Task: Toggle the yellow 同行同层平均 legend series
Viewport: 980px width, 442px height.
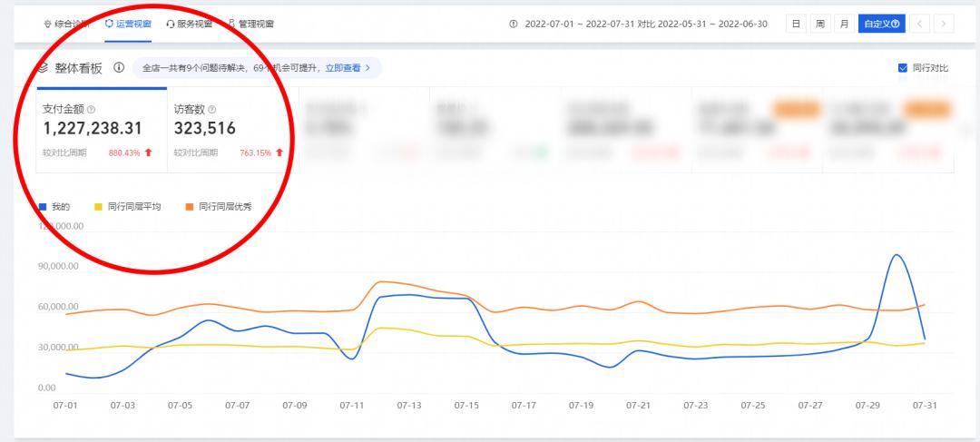Action: (x=127, y=206)
